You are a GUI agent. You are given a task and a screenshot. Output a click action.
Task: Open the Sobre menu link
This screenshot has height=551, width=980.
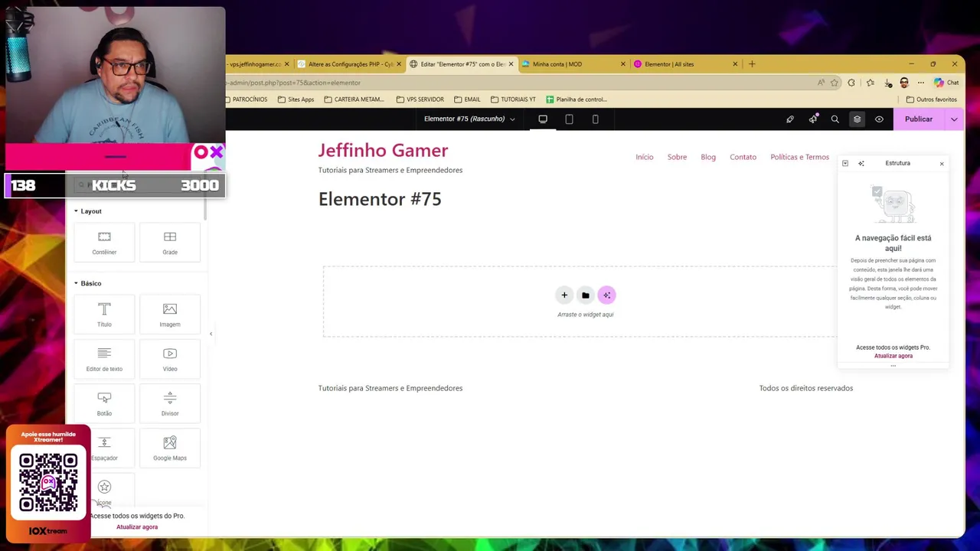677,157
